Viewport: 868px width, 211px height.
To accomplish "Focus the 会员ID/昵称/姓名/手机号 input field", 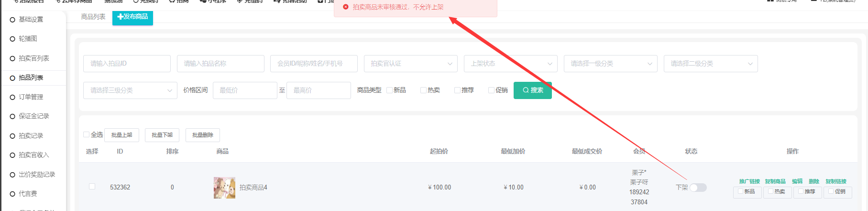I will [x=314, y=64].
